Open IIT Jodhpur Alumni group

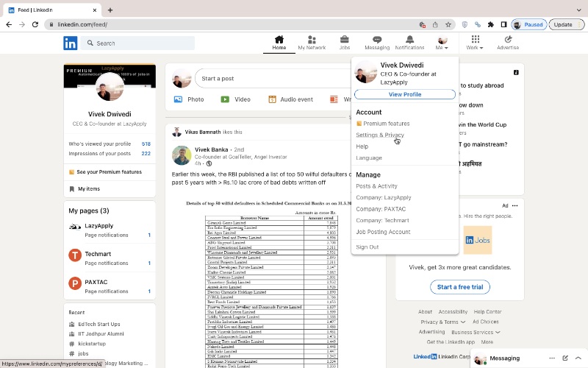[101, 334]
